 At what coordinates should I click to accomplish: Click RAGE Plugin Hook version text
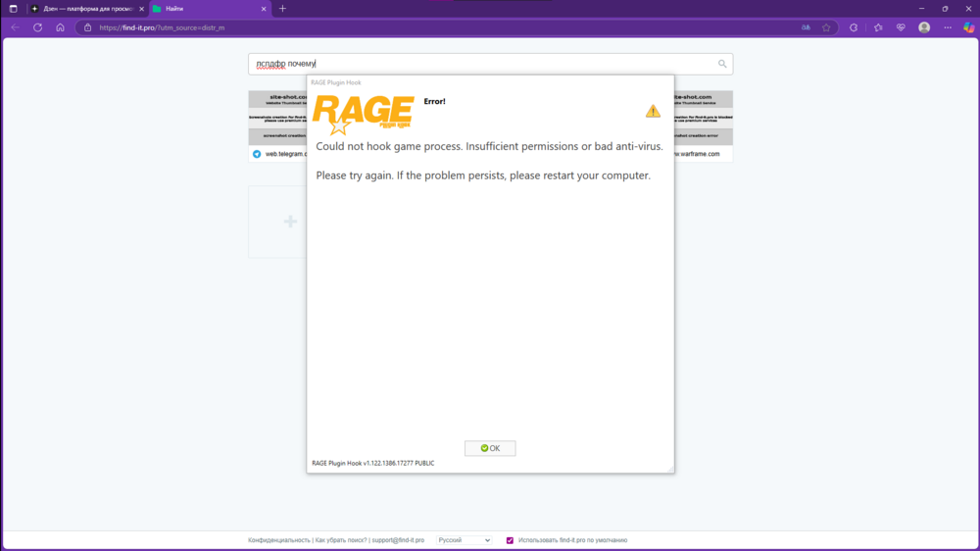coord(372,464)
